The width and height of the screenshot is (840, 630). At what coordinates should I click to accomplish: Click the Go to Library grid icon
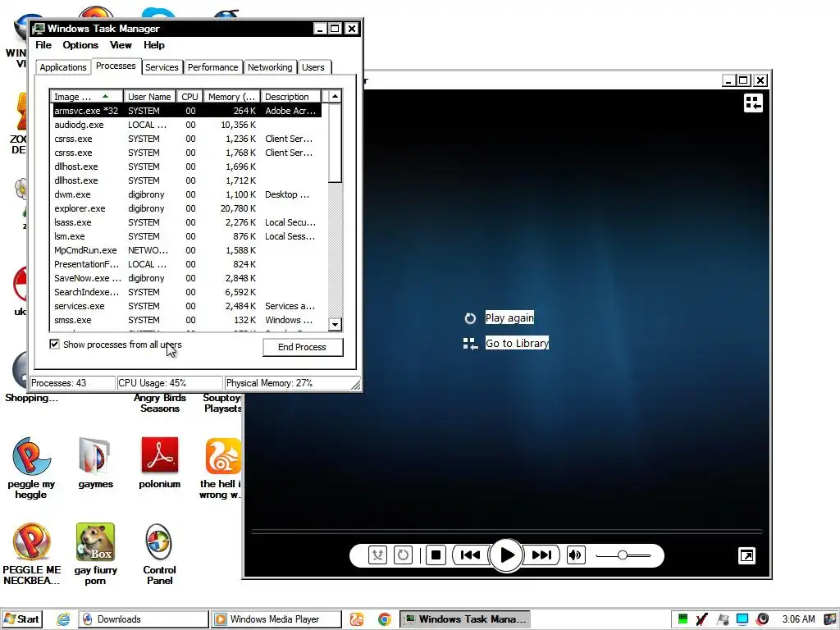(x=470, y=344)
